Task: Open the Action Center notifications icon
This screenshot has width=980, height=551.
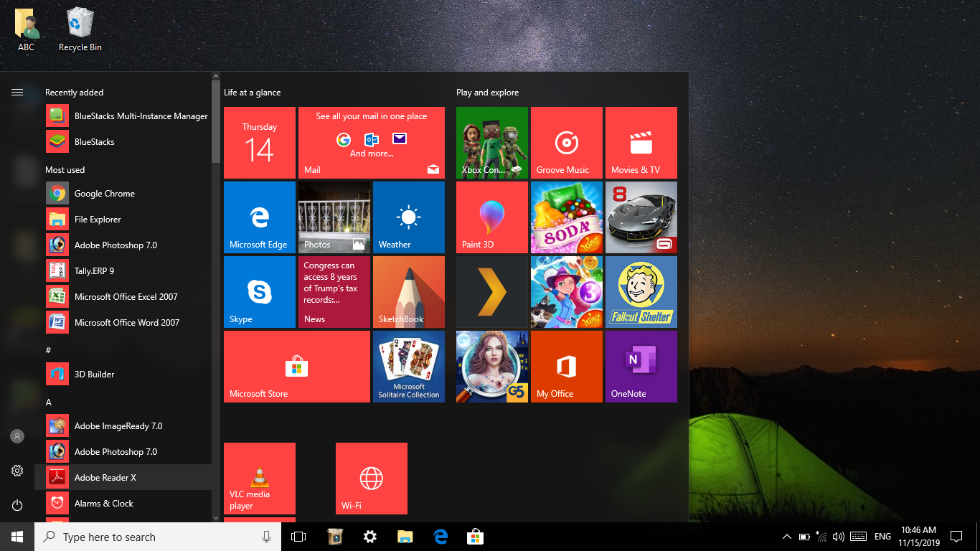Action: click(x=956, y=537)
